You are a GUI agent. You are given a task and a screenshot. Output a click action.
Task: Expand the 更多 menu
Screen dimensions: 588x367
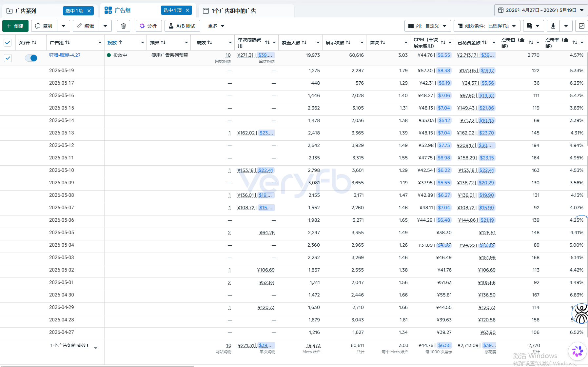[216, 26]
